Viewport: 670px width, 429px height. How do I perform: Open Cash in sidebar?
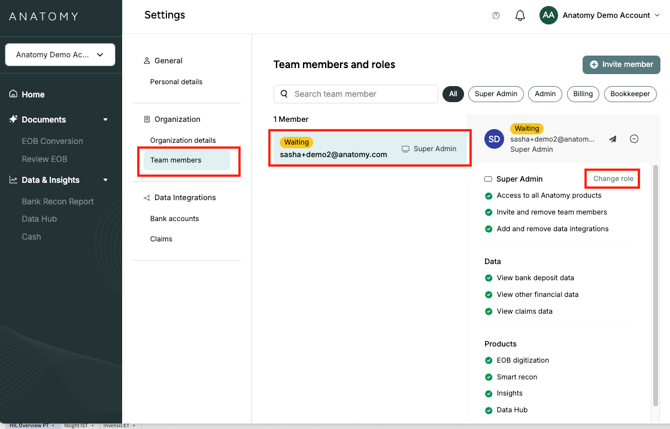click(x=31, y=237)
